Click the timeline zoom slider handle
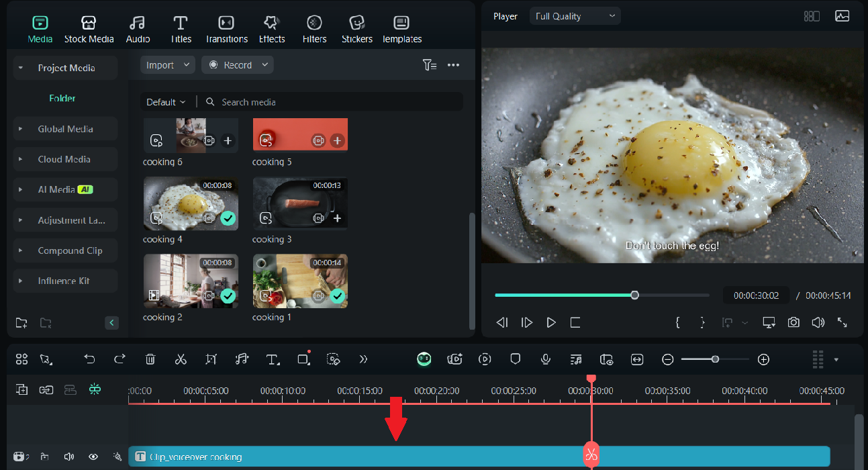The image size is (868, 470). pos(716,359)
